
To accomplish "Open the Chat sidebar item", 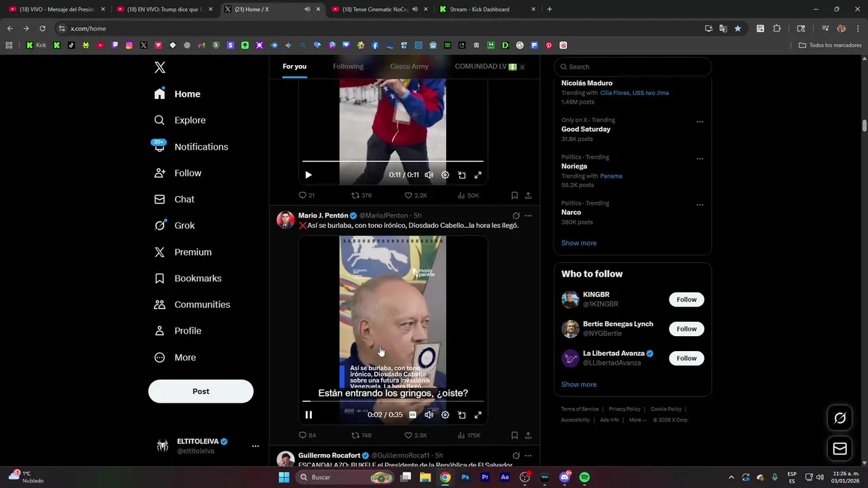I will (174, 199).
